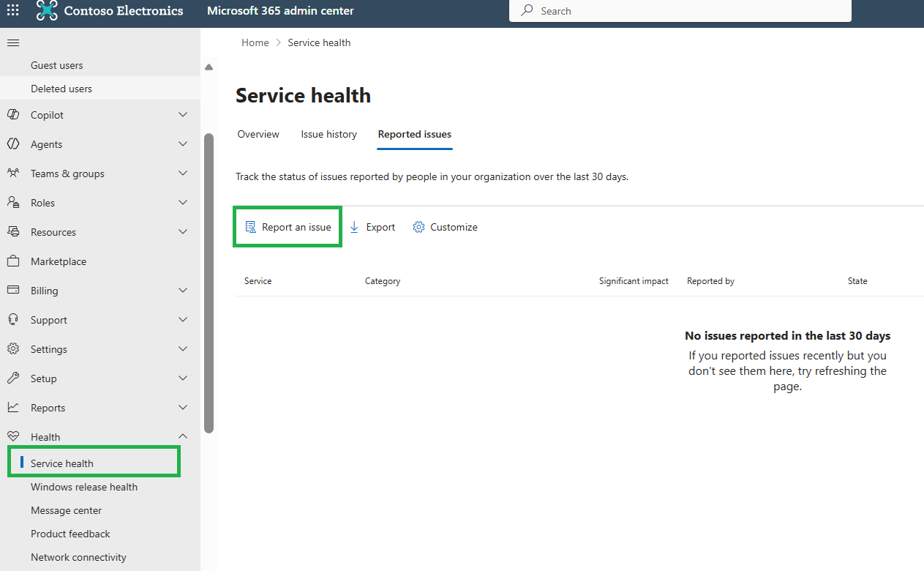Click the Settings gear icon in sidebar
This screenshot has width=924, height=571.
(x=13, y=349)
